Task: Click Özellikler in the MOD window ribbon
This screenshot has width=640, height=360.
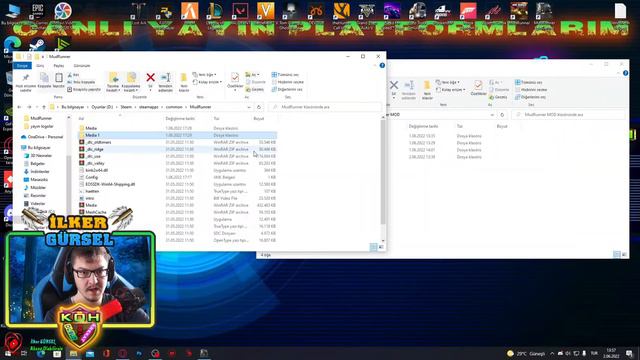Action: pos(478,88)
